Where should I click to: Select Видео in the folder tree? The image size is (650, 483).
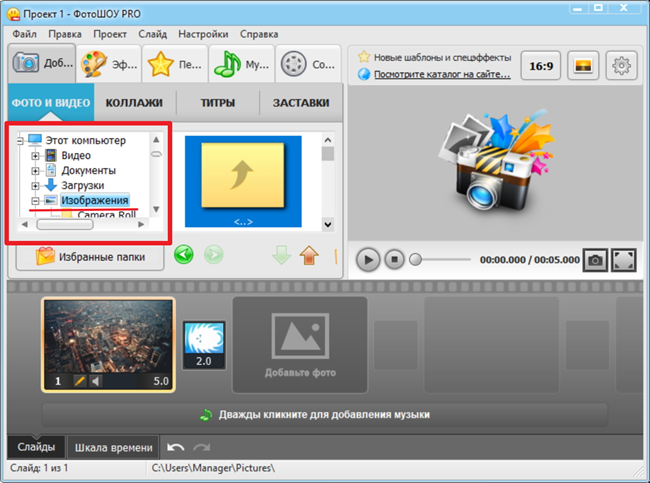76,155
